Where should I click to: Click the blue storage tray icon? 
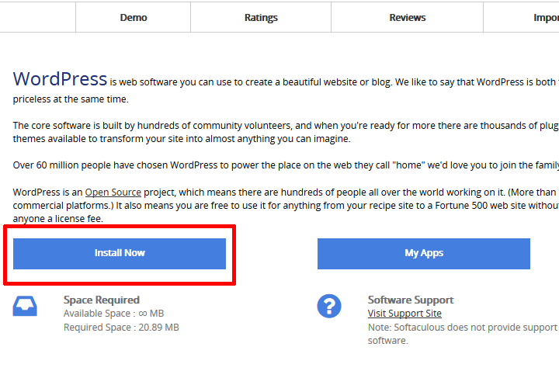[25, 307]
